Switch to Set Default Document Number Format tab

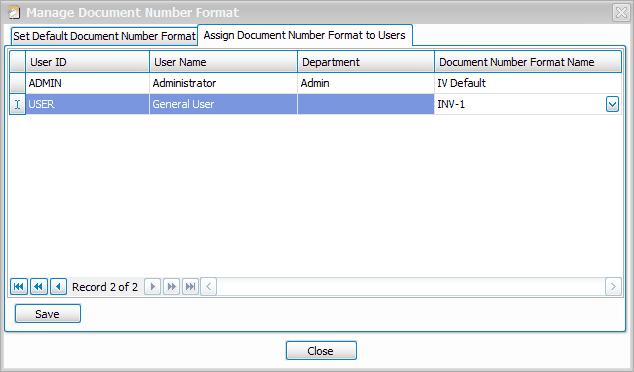tap(104, 36)
